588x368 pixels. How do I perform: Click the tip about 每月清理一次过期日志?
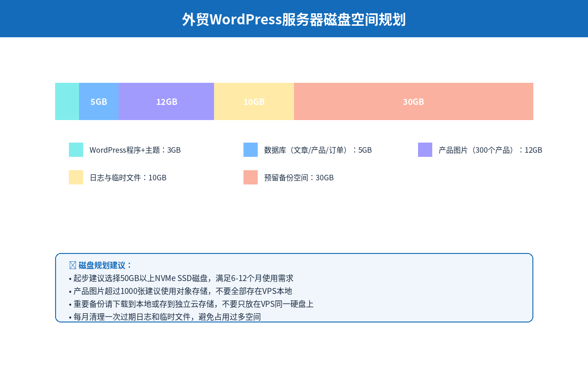point(165,316)
